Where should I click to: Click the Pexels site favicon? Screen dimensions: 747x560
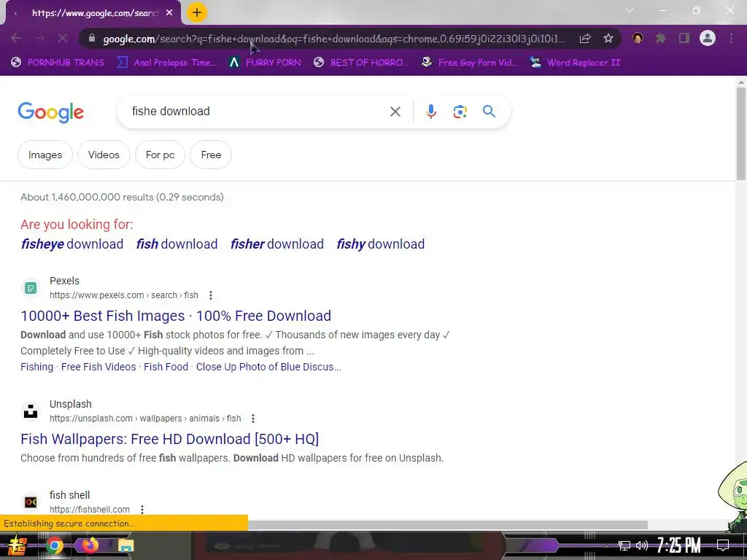pyautogui.click(x=31, y=287)
